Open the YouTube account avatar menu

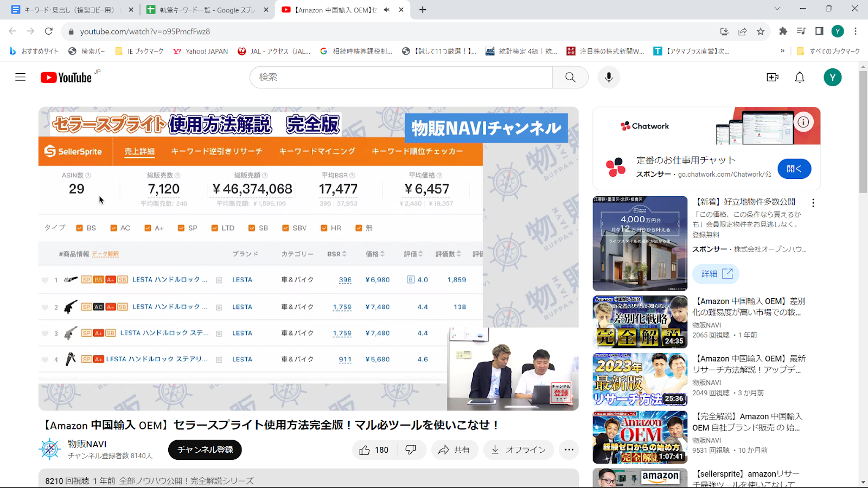coord(832,77)
